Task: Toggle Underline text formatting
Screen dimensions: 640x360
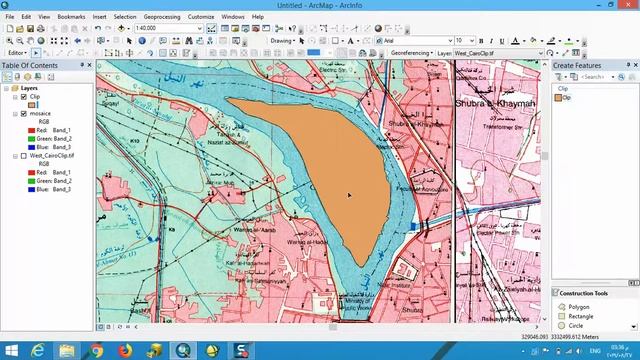Action: (502, 41)
